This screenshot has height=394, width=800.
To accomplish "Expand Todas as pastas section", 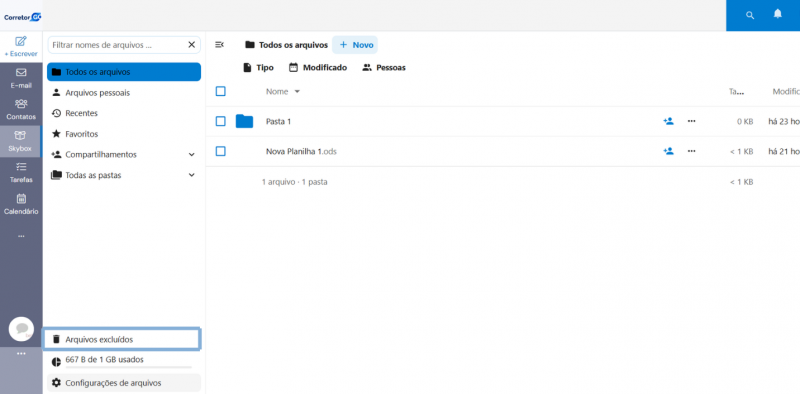I will (192, 175).
